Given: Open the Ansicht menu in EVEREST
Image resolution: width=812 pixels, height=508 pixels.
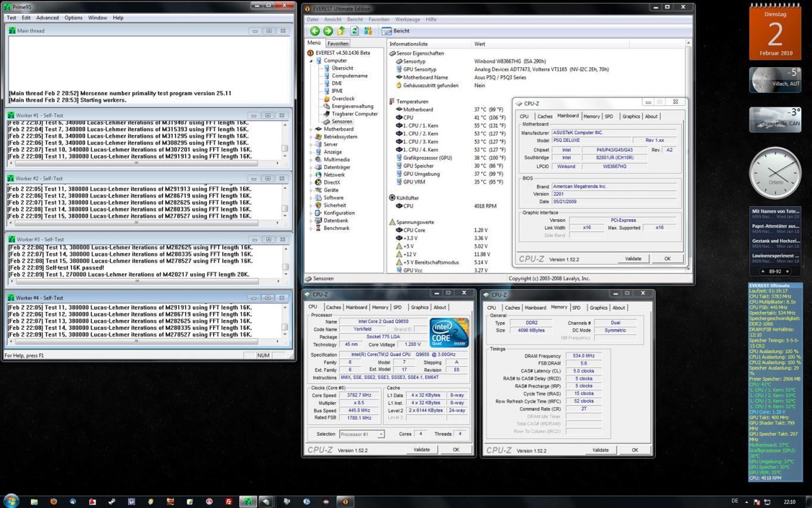Looking at the screenshot, I should pyautogui.click(x=333, y=19).
